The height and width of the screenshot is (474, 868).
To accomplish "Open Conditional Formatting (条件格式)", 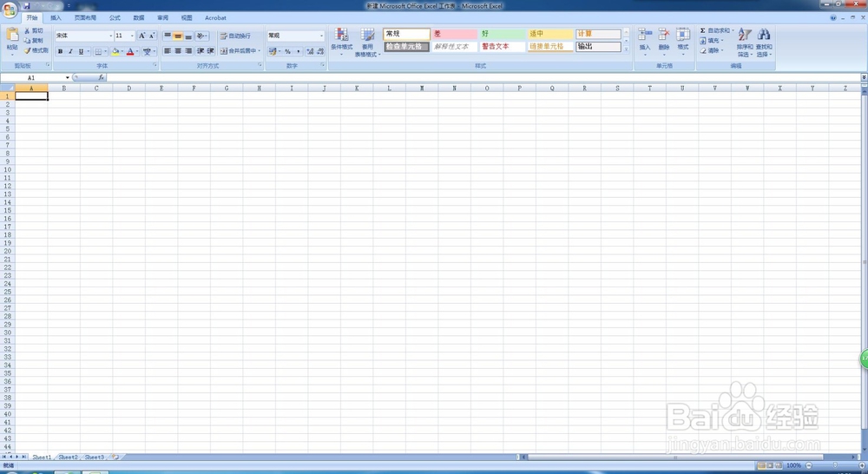I will point(341,42).
